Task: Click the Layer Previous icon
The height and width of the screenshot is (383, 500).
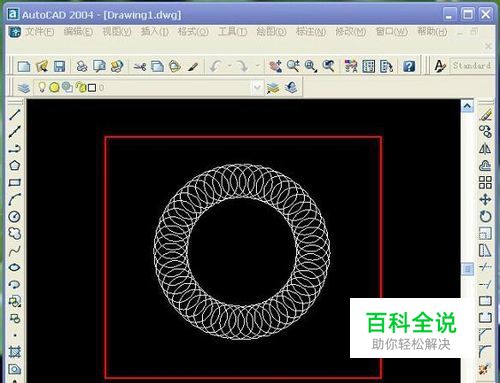Action: point(291,88)
